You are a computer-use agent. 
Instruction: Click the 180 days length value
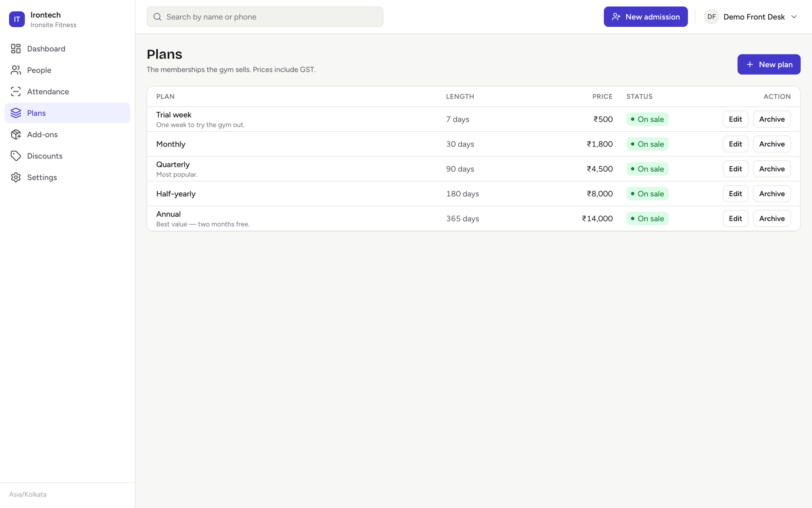(x=462, y=194)
